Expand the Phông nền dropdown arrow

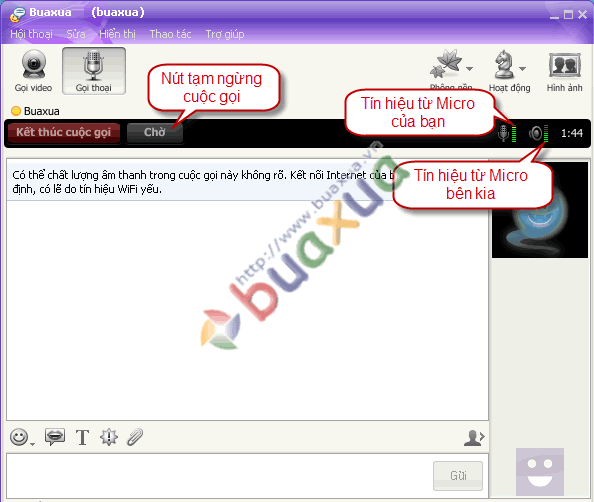click(470, 69)
